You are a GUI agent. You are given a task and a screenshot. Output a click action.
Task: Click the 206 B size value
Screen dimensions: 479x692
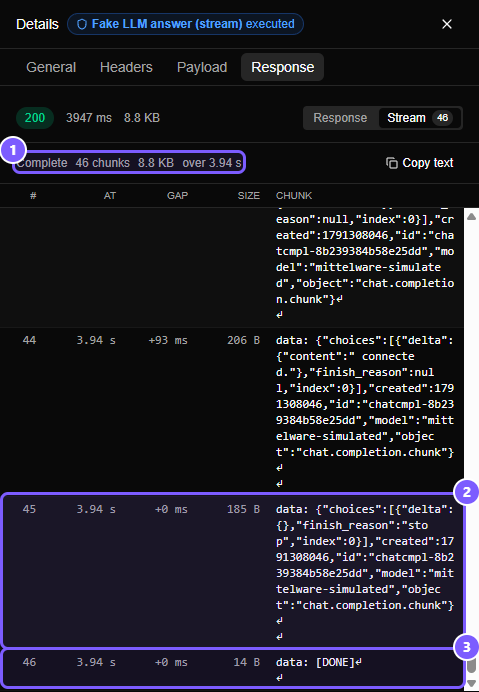[x=243, y=340]
